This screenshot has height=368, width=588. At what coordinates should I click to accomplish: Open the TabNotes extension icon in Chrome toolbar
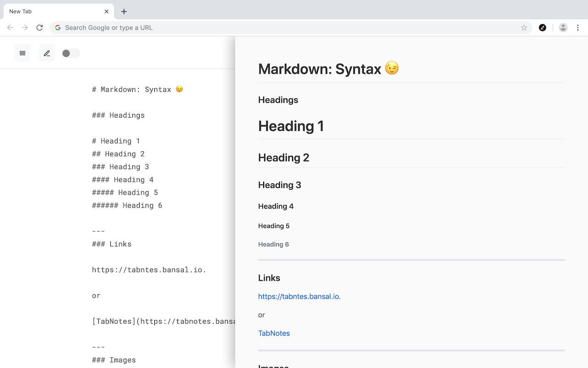tap(543, 28)
